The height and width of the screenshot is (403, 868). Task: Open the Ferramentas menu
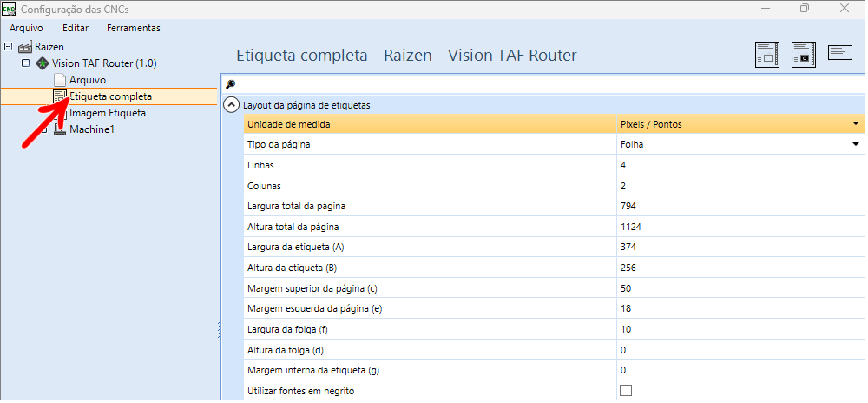[133, 28]
